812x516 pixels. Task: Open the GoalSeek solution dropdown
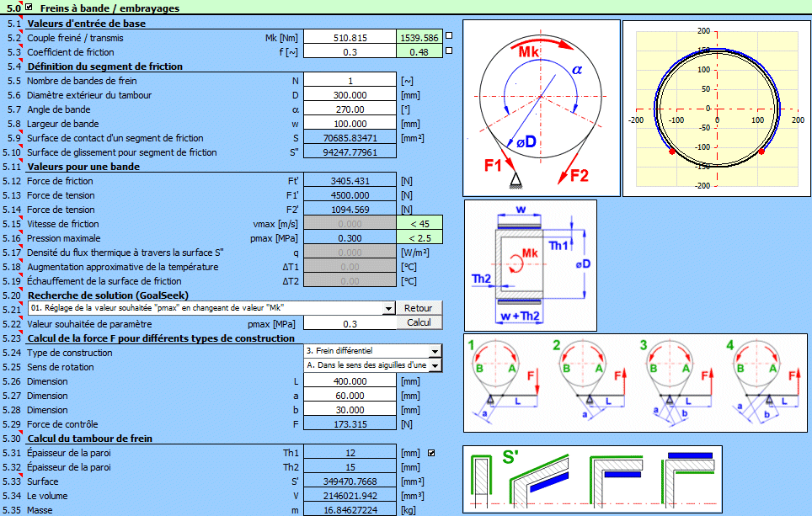[x=387, y=309]
